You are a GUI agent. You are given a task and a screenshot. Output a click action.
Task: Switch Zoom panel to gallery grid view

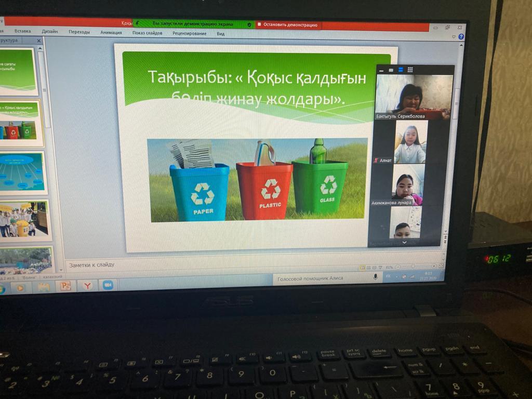coord(410,70)
